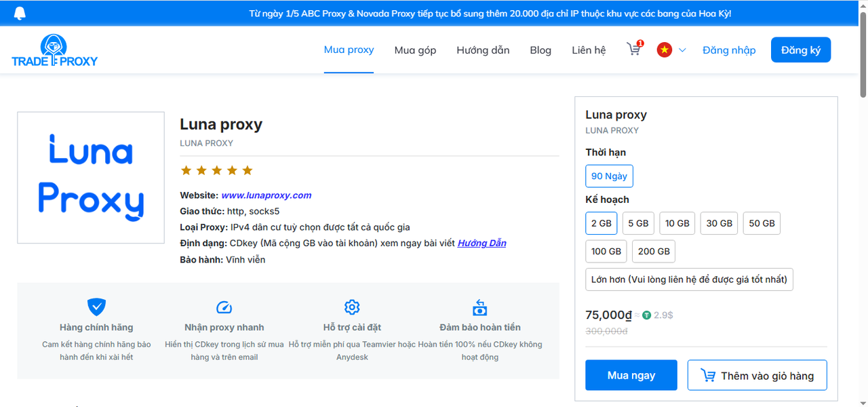Expand the language dropdown chevron
Viewport: 868px width, 407px height.
[x=682, y=50]
